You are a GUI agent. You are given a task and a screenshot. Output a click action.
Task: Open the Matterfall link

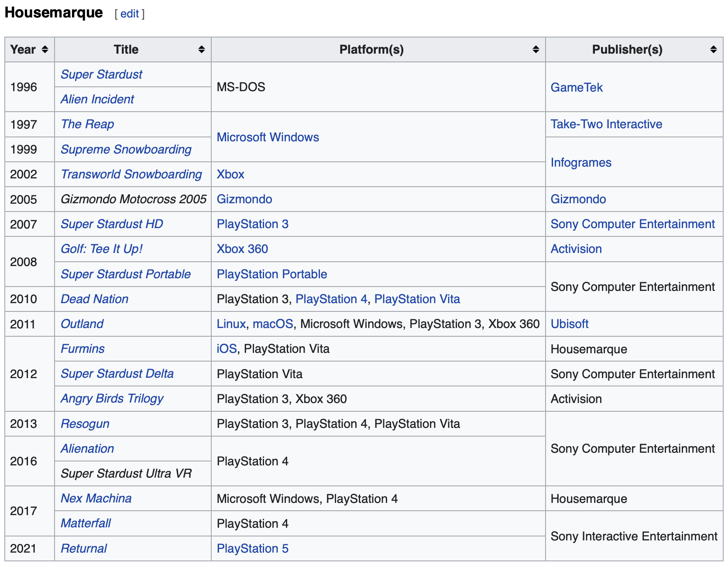pos(86,523)
